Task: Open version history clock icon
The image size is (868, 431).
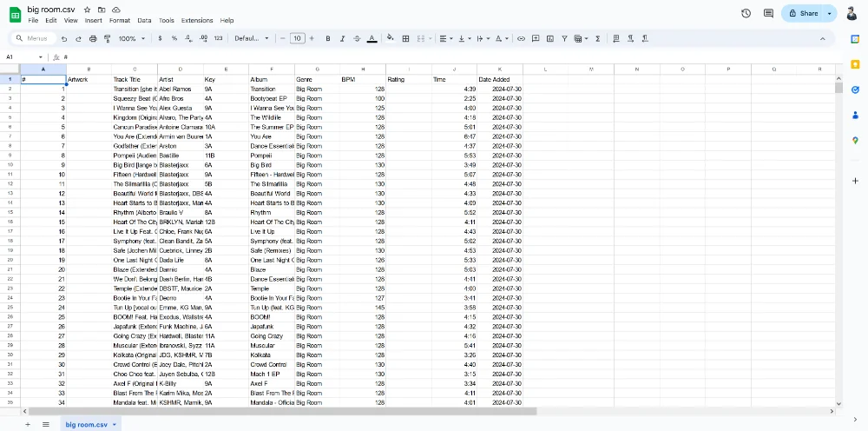Action: point(746,13)
